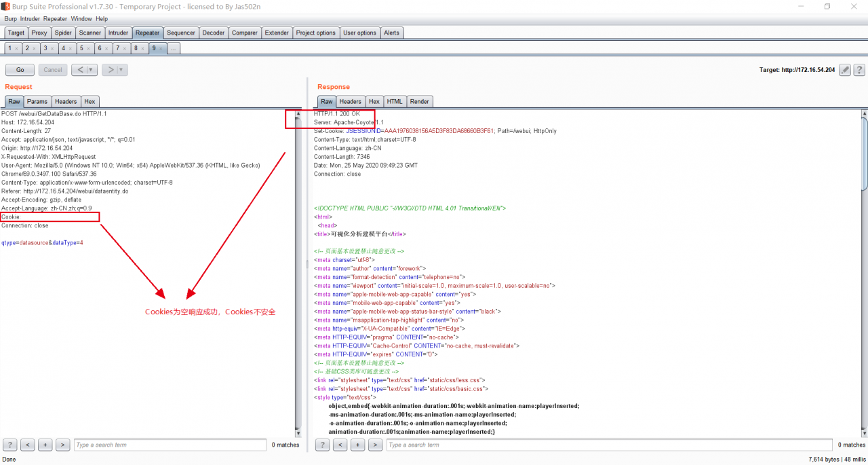This screenshot has width=868, height=465.
Task: Close Repeater tab 9 with its x
Action: (161, 49)
